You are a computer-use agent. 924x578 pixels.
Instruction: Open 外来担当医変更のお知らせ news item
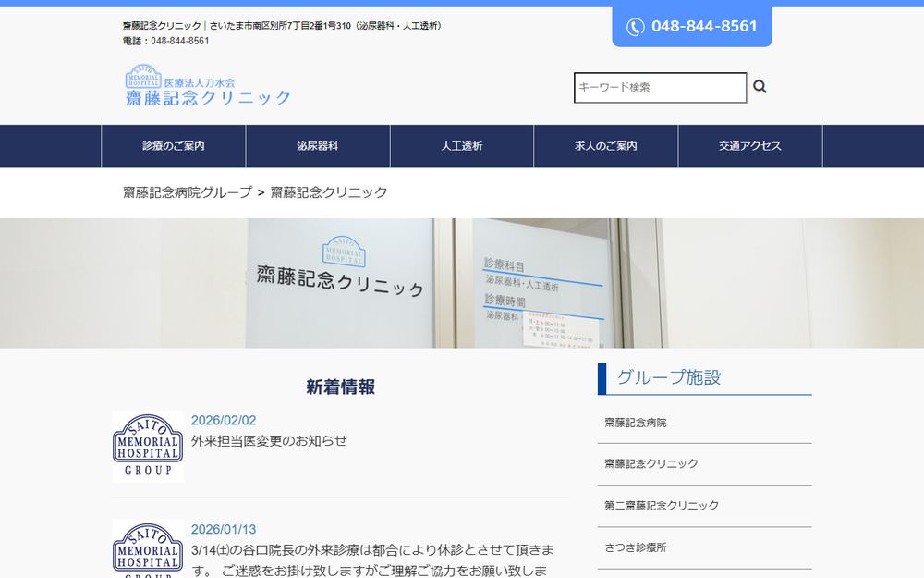pos(269,440)
